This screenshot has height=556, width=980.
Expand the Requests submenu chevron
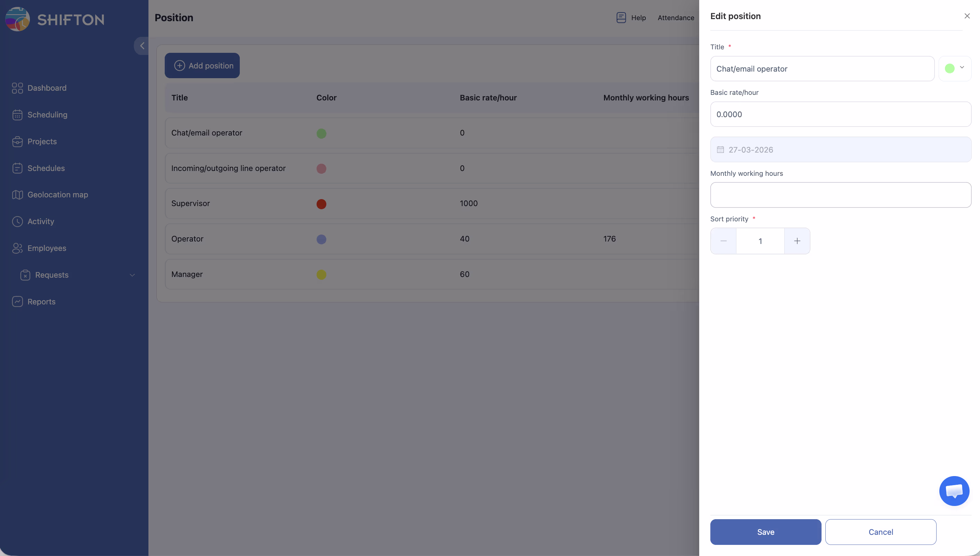pos(132,275)
